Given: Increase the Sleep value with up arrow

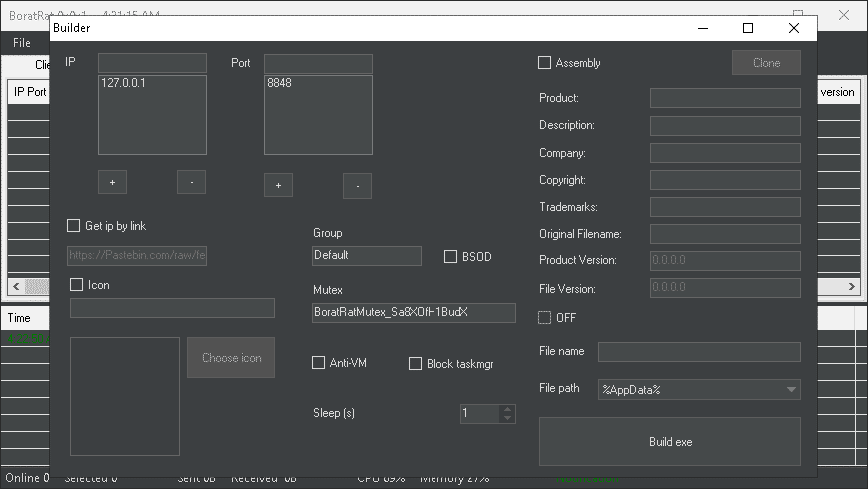Looking at the screenshot, I should point(507,408).
